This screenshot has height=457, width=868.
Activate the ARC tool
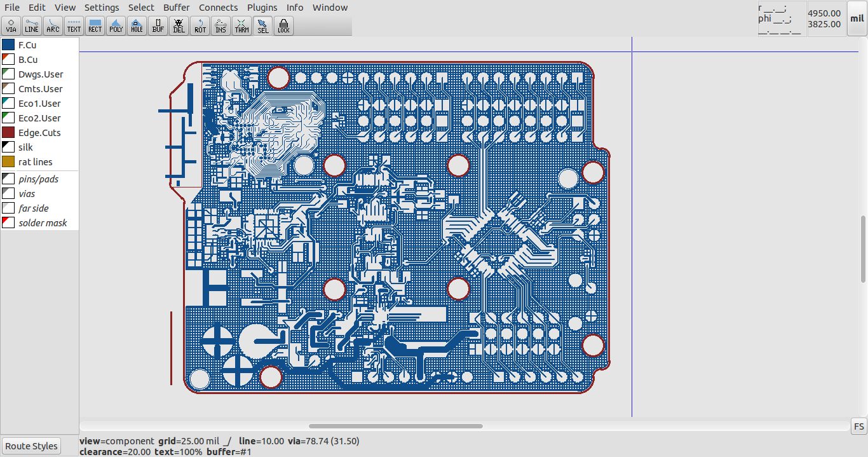point(53,26)
